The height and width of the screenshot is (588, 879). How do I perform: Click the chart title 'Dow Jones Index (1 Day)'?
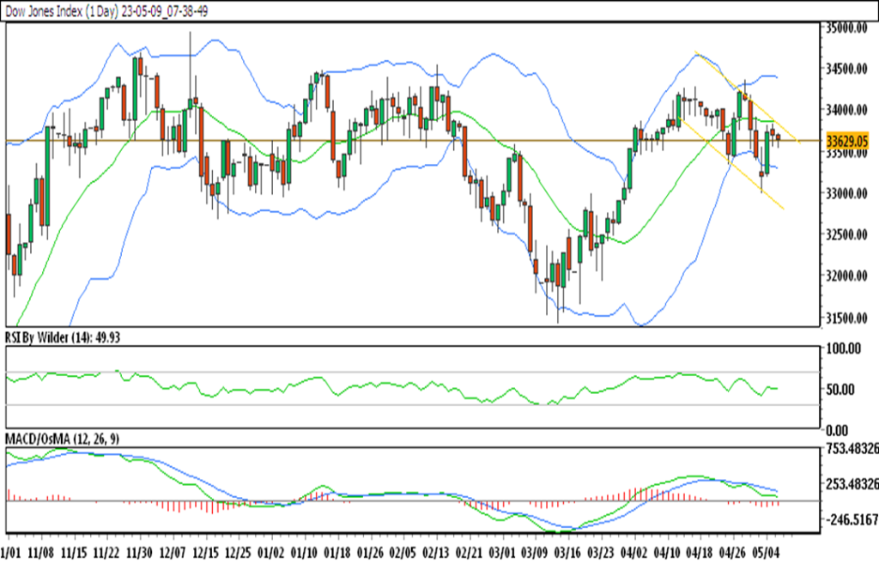click(62, 12)
